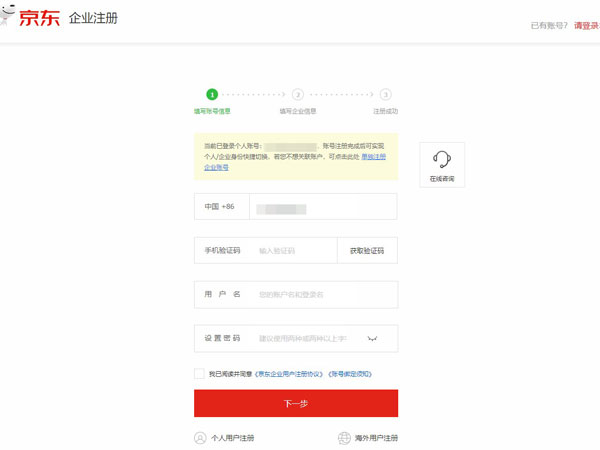Viewport: 600px width, 450px height.
Task: Click the 获取验证码 button
Action: 367,250
